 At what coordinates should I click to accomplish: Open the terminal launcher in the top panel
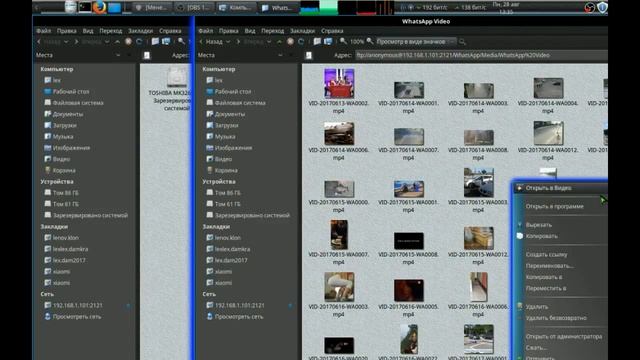[x=85, y=7]
